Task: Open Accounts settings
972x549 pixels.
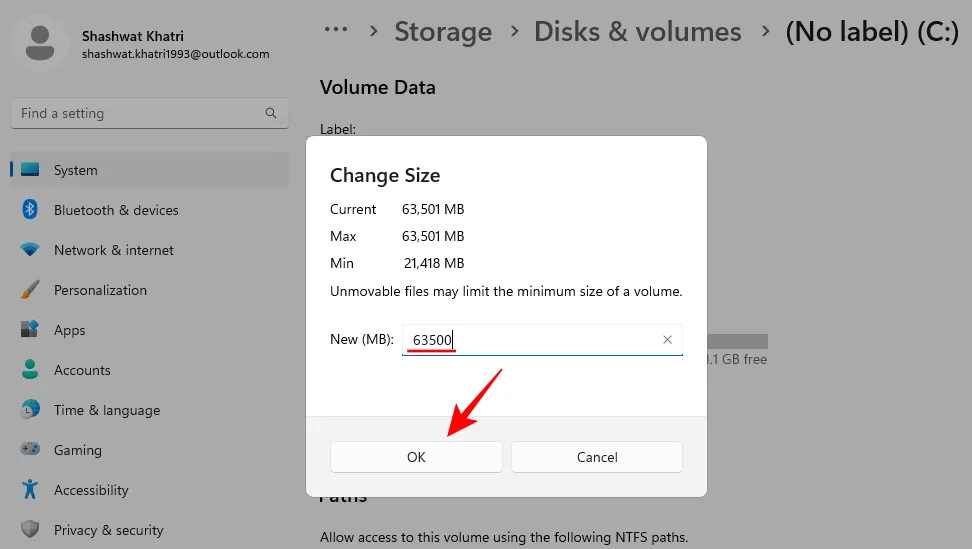Action: tap(150, 370)
